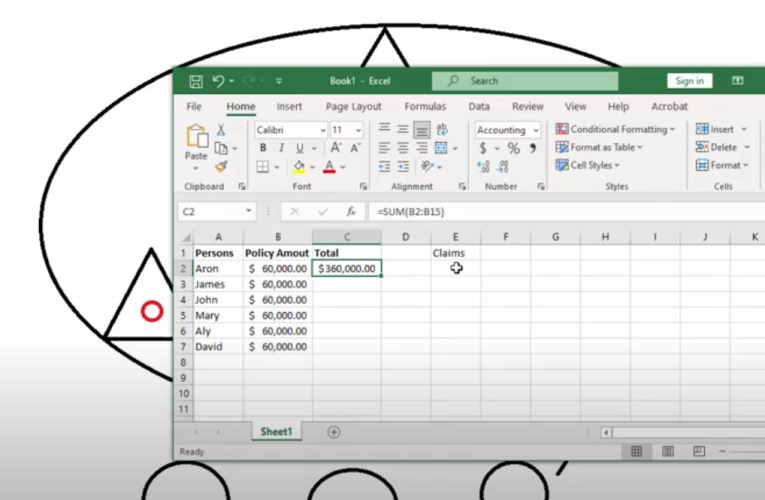Align text left
Screen dimensions: 765x500
pyautogui.click(x=384, y=148)
